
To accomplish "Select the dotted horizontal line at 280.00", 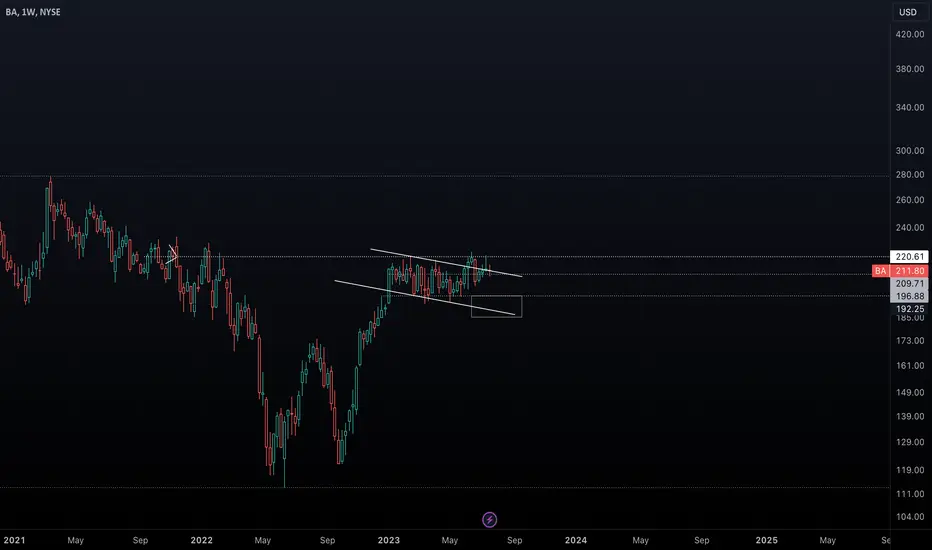I will click(x=445, y=177).
